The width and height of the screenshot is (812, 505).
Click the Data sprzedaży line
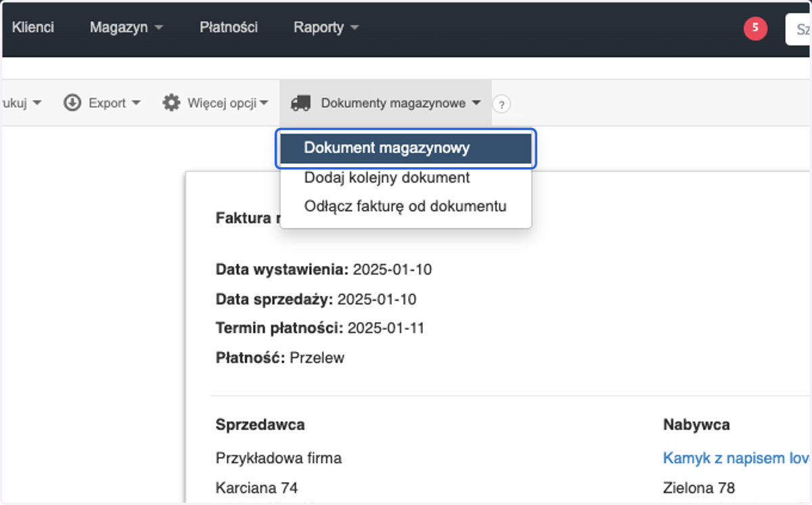point(316,299)
